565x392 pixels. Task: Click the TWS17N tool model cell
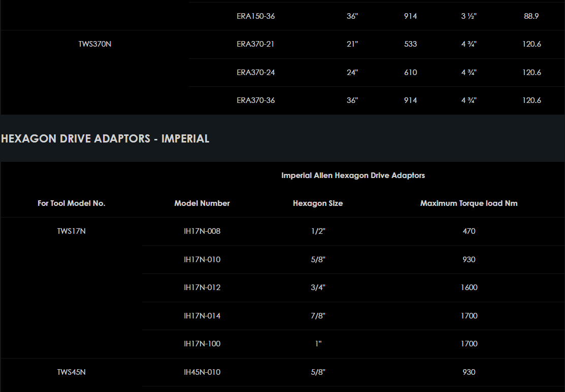click(71, 231)
